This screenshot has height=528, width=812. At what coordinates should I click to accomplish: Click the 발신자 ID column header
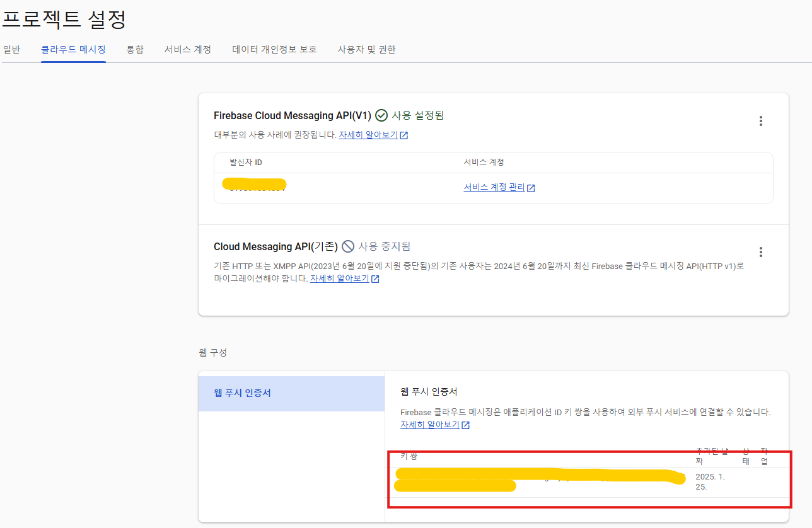point(246,162)
